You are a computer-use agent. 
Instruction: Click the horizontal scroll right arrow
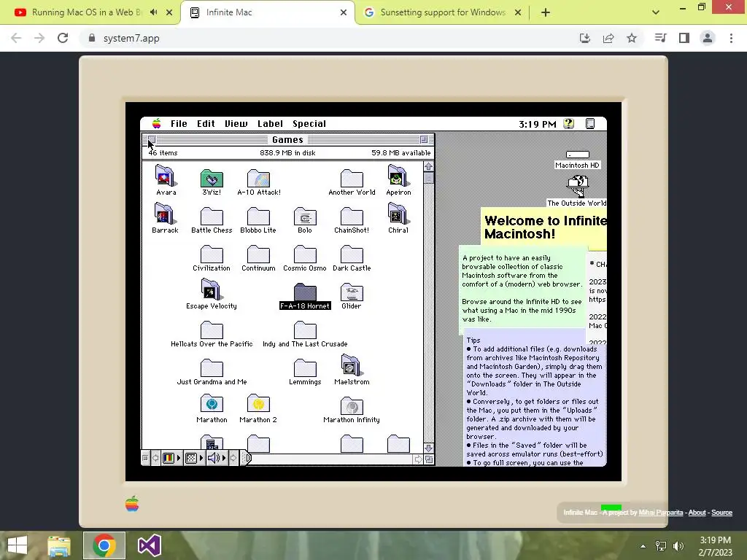tap(418, 459)
